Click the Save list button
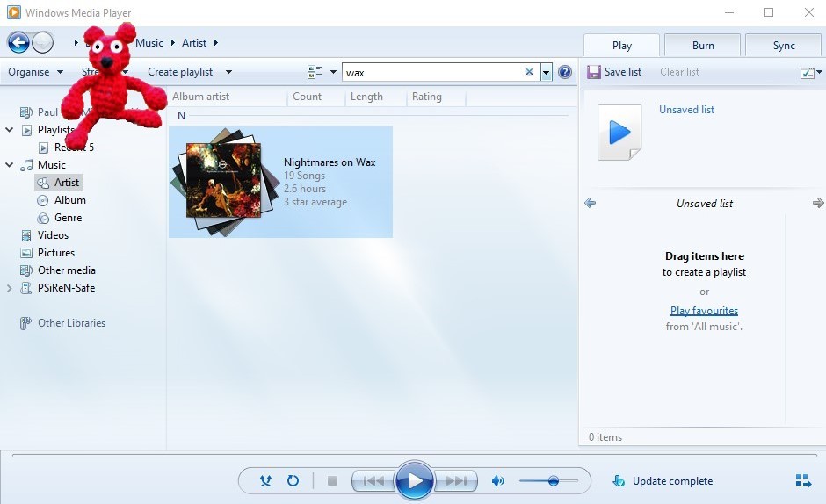Viewport: 826px width, 504px height. 614,72
